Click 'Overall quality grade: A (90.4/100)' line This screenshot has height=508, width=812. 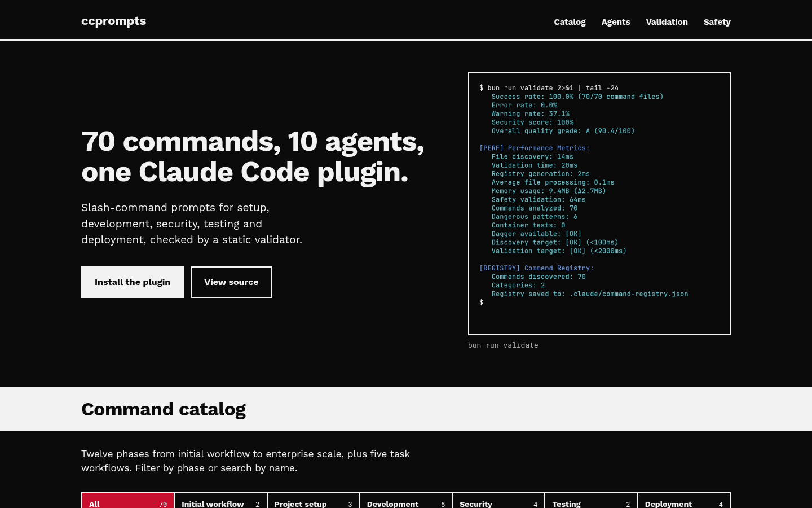tap(563, 131)
